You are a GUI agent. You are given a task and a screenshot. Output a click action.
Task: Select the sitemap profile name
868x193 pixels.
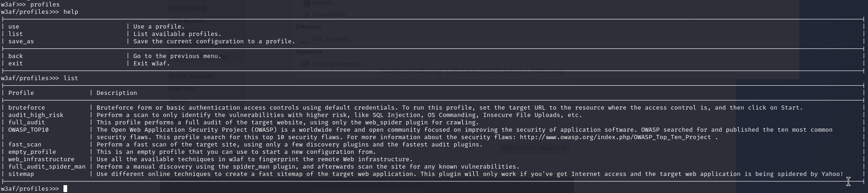point(21,174)
